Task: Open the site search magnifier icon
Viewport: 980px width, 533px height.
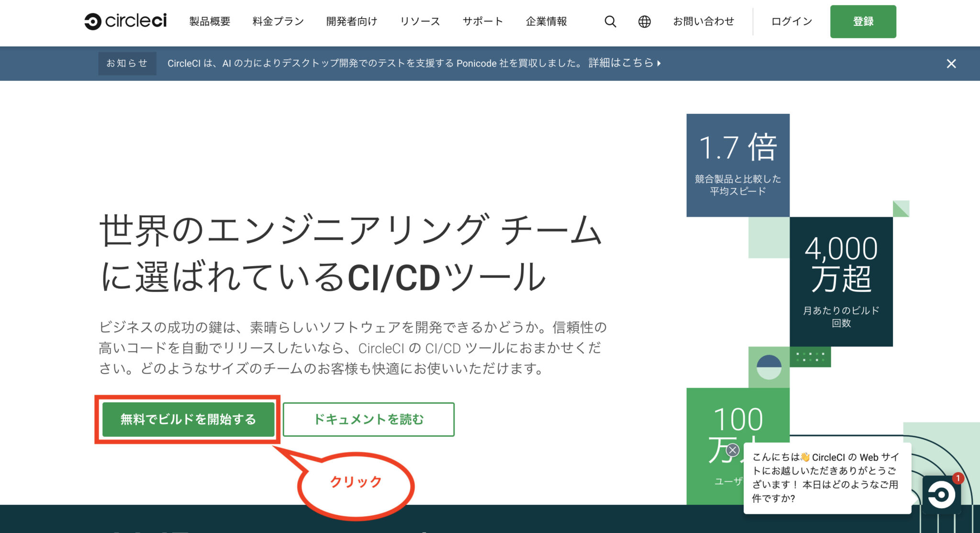Action: point(610,21)
